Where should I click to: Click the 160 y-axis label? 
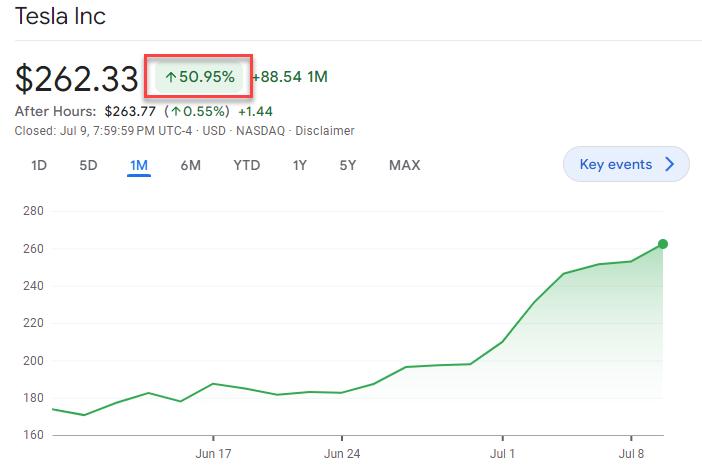34,435
